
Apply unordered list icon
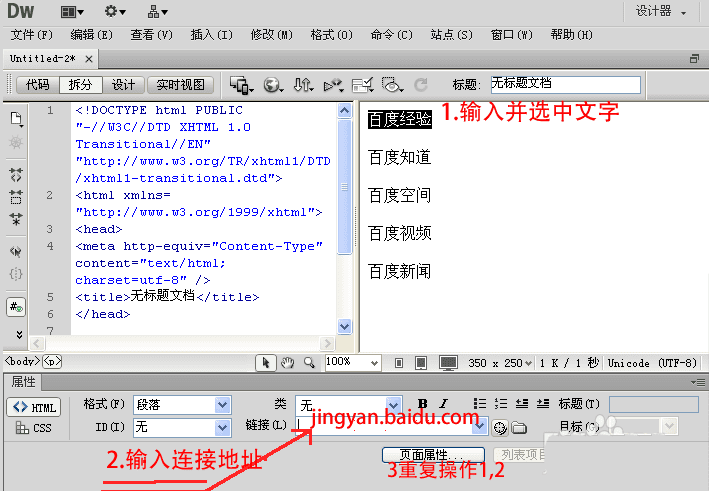480,403
